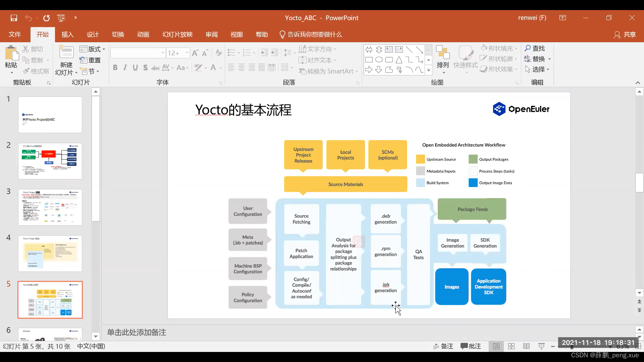Increase font size with larger A icon
Screen dimensions: 644x362
click(195, 53)
